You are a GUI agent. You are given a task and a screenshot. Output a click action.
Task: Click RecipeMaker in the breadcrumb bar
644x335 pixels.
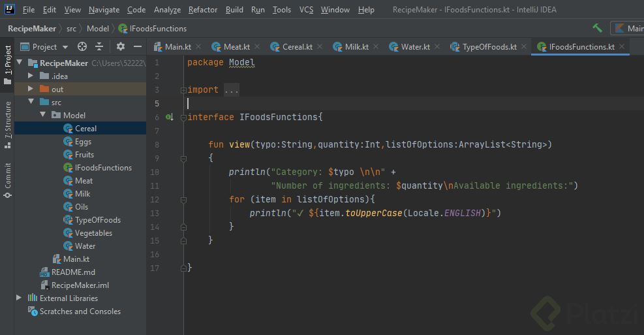tap(32, 28)
